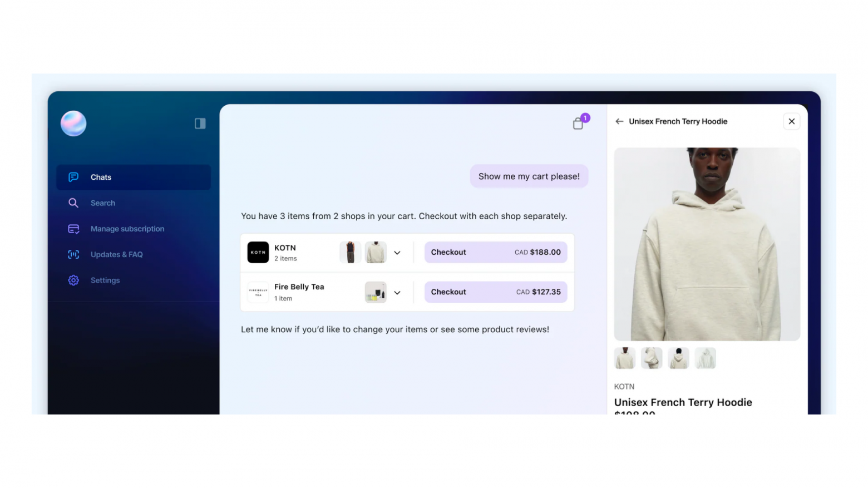Select the second hoodie thumbnail
Image resolution: width=868 pixels, height=488 pixels.
pyautogui.click(x=651, y=358)
